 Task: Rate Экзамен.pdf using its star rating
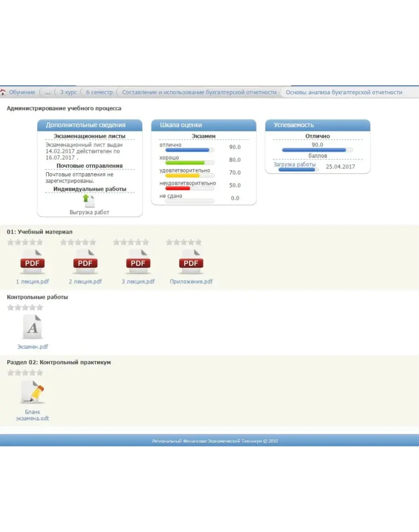coord(25,308)
